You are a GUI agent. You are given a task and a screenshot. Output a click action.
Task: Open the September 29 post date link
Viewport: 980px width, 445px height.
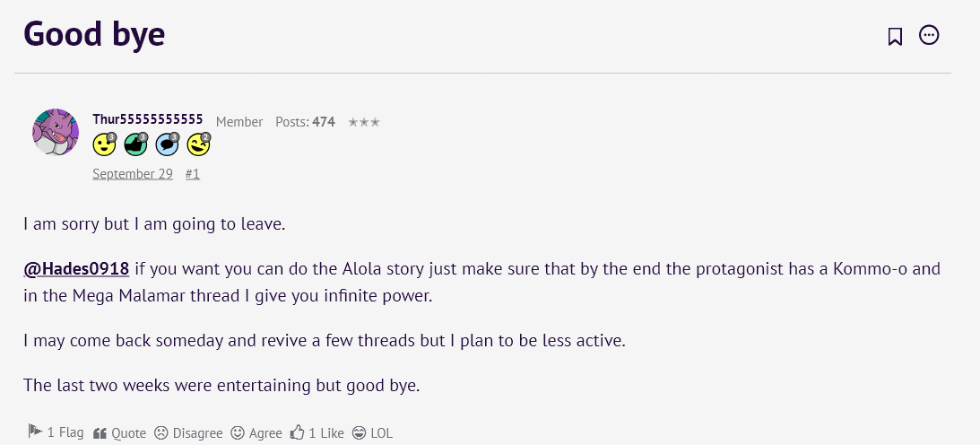(133, 174)
